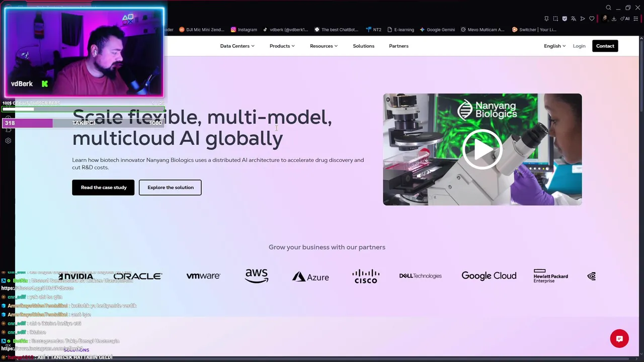The height and width of the screenshot is (362, 644).
Task: Open the Google Gemini bookmark
Action: coord(437,30)
